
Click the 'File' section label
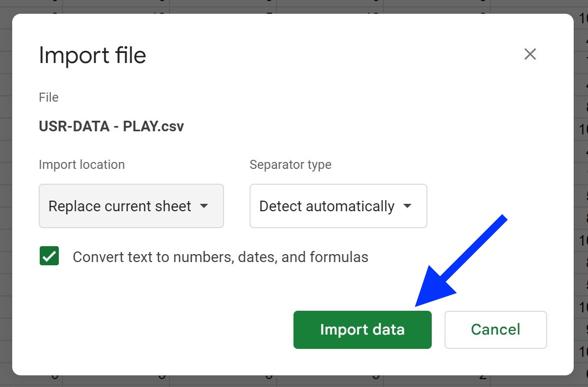click(49, 97)
